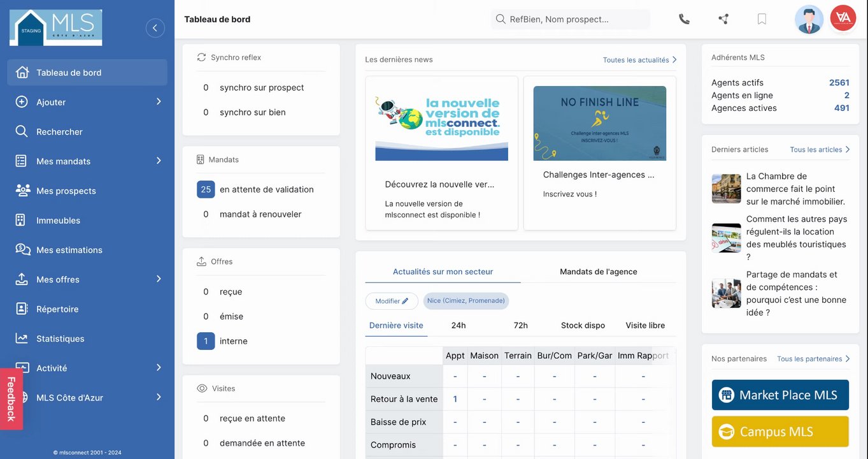Click the Nice (Cimiez, Promenade) sector chip
Screen dimensions: 868x459
tap(466, 301)
